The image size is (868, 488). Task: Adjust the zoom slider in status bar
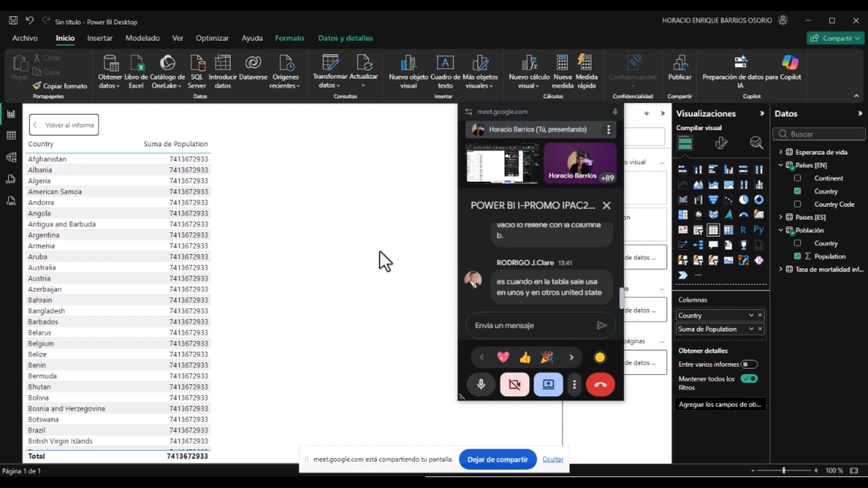click(784, 470)
